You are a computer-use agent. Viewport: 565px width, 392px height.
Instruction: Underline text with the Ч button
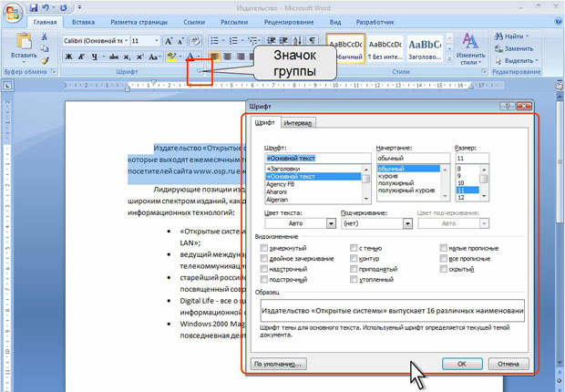point(94,57)
